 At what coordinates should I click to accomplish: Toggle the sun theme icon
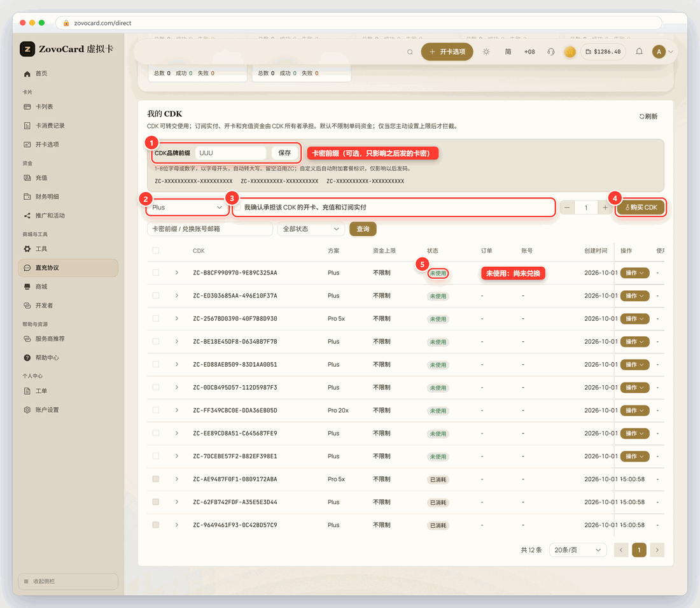(486, 52)
